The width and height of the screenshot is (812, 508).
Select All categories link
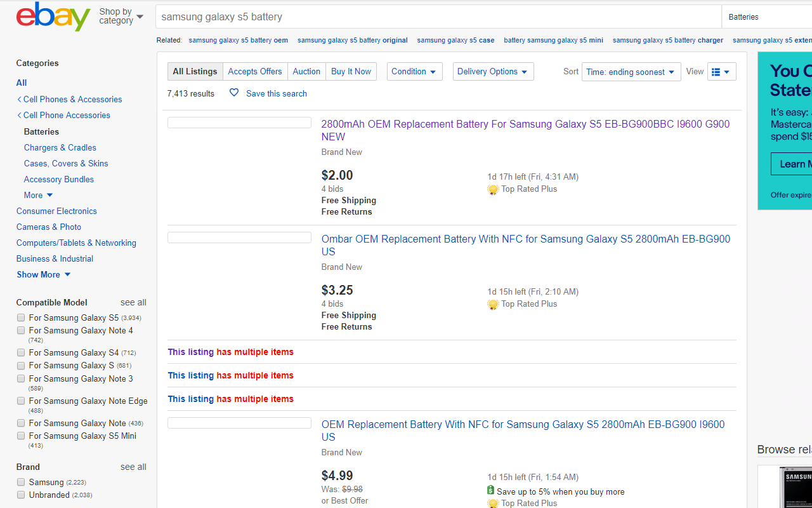[x=22, y=83]
